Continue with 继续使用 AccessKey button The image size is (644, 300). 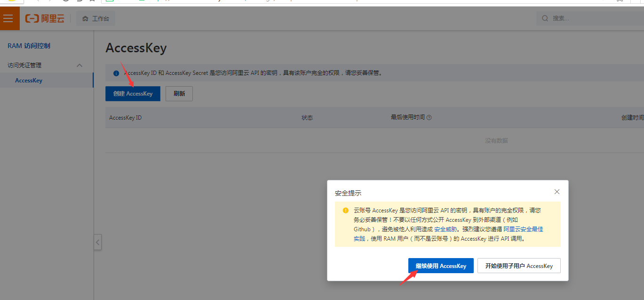441,266
